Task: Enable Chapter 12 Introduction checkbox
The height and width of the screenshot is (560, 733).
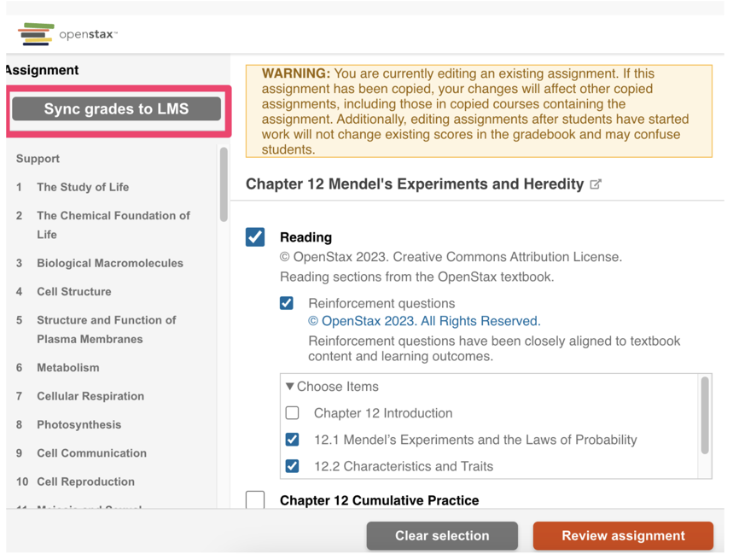Action: click(x=293, y=412)
